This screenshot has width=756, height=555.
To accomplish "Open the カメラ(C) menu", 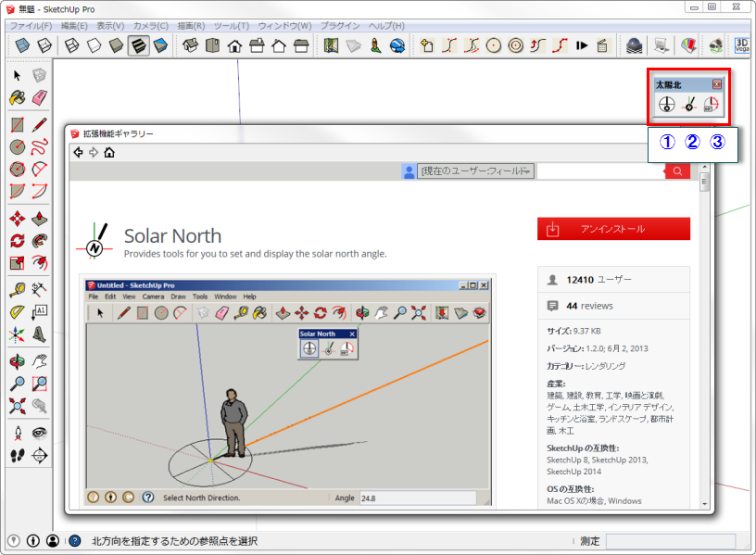I will point(151,25).
